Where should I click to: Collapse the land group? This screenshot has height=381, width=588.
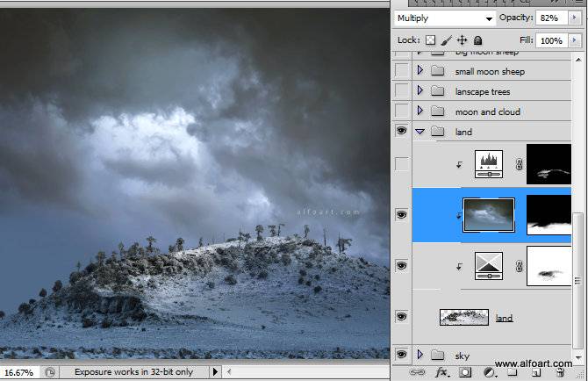[x=420, y=132]
